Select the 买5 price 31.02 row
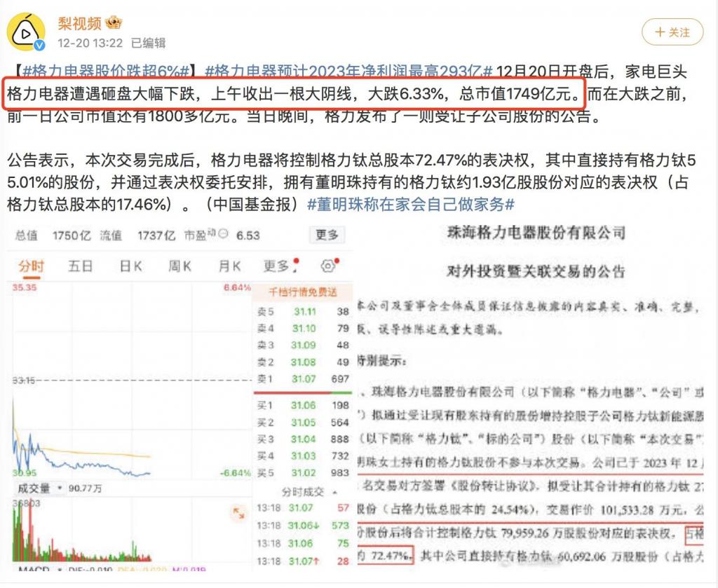This screenshot has height=588, width=718. [303, 472]
